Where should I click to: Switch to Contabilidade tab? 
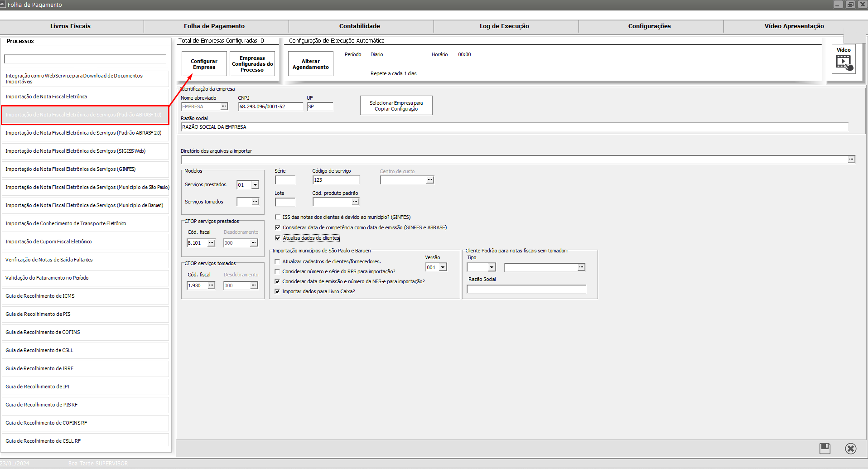(360, 26)
